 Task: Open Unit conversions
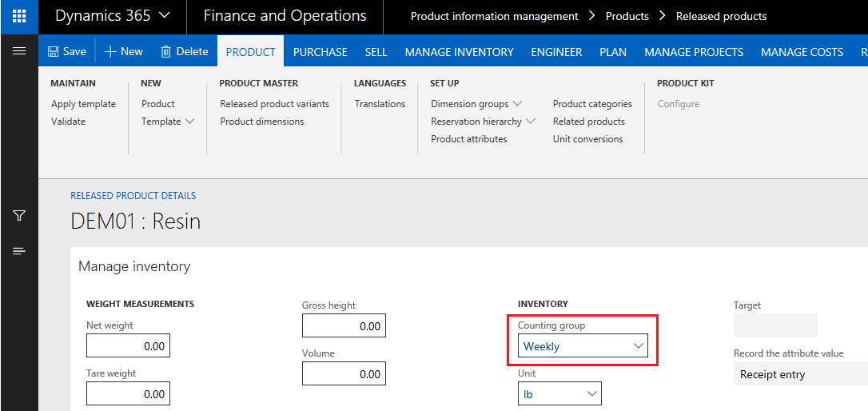coord(588,139)
